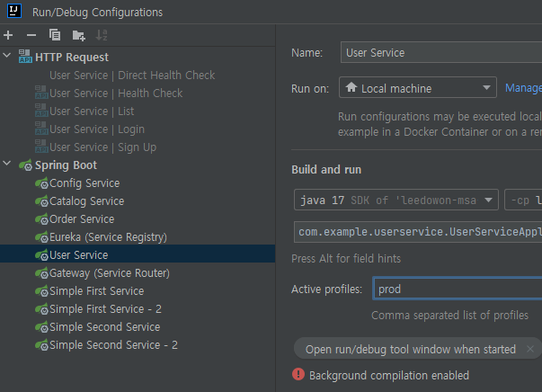
Task: Select the Simple First Service - 2 configuration
Action: click(138, 308)
